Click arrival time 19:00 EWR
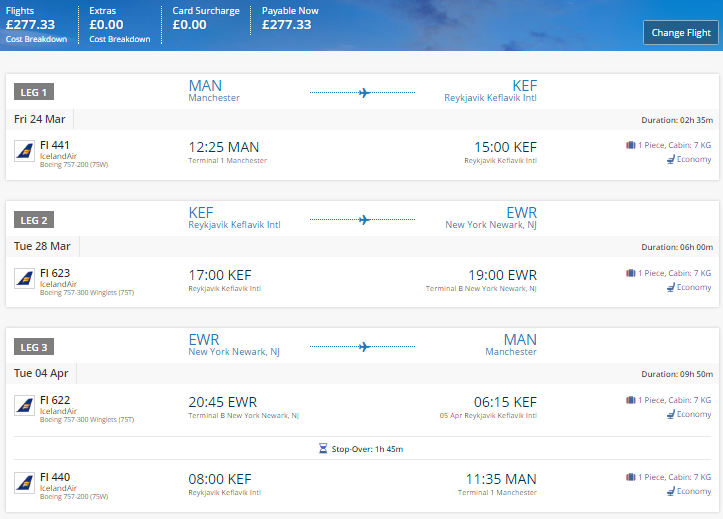Image resolution: width=723 pixels, height=519 pixels. (503, 275)
